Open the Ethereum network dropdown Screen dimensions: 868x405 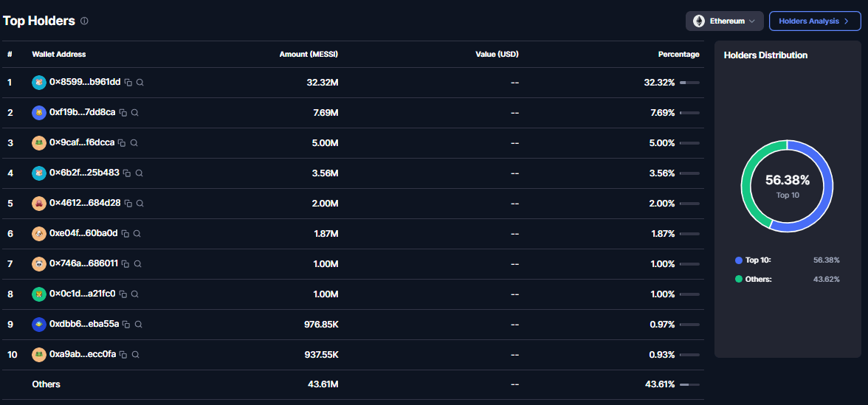tap(725, 21)
